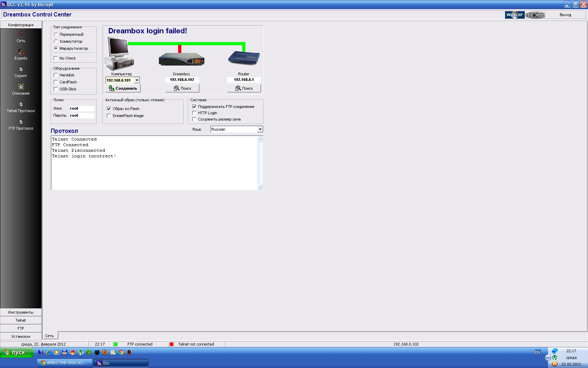Image resolution: width=588 pixels, height=368 pixels.
Task: Click the Router device image
Action: click(x=244, y=58)
